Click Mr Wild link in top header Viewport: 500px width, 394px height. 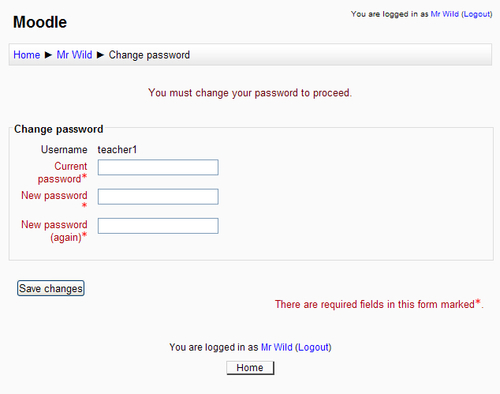click(445, 14)
